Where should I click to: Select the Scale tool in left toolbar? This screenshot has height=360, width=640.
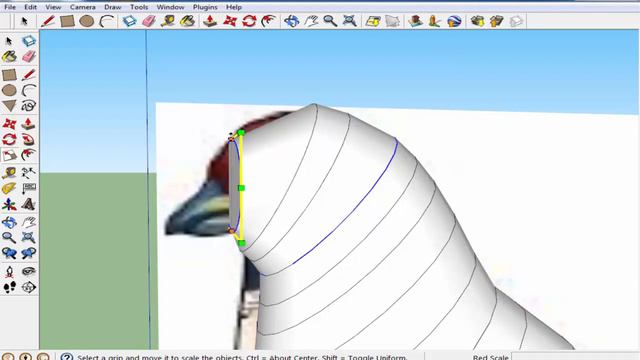click(9, 155)
